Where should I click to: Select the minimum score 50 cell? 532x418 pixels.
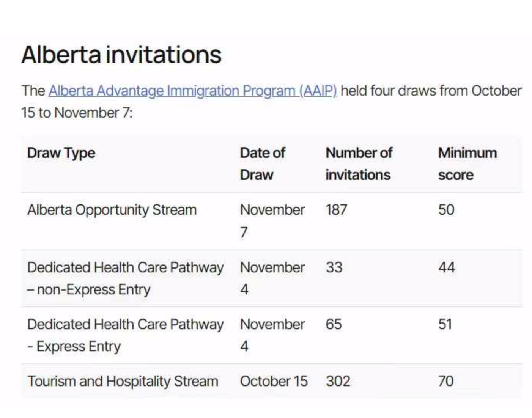pyautogui.click(x=446, y=210)
